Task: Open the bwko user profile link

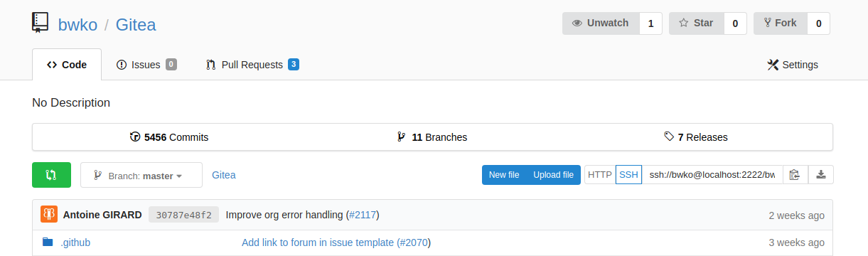Action: tap(77, 25)
